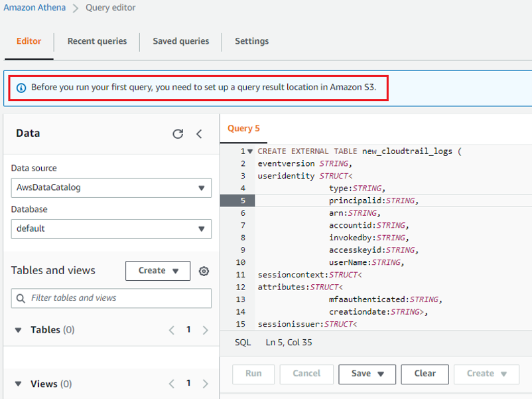
Task: Open the Create dropdown below query editor
Action: (486, 374)
